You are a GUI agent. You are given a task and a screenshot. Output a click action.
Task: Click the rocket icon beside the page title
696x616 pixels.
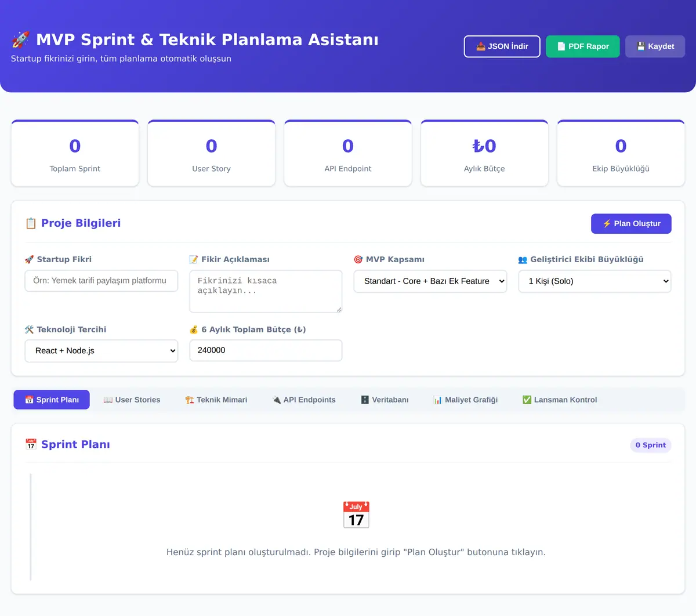click(20, 39)
